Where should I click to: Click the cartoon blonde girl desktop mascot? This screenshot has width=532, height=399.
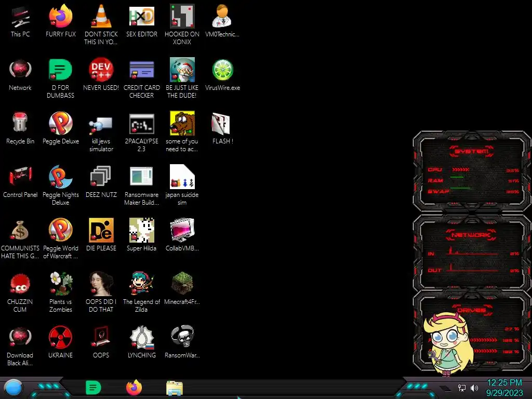[x=448, y=343]
